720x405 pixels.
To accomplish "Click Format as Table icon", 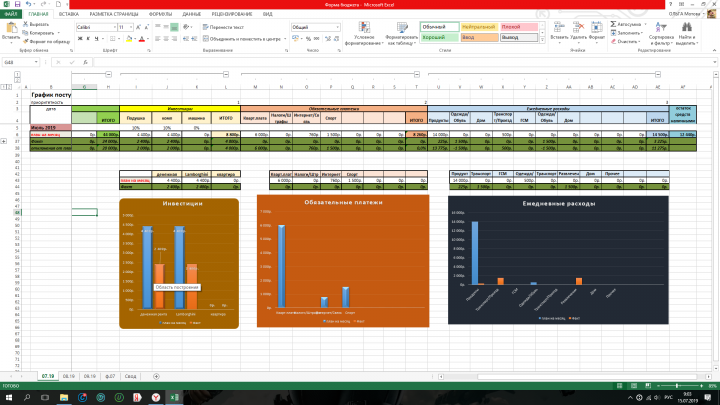I will click(x=402, y=28).
